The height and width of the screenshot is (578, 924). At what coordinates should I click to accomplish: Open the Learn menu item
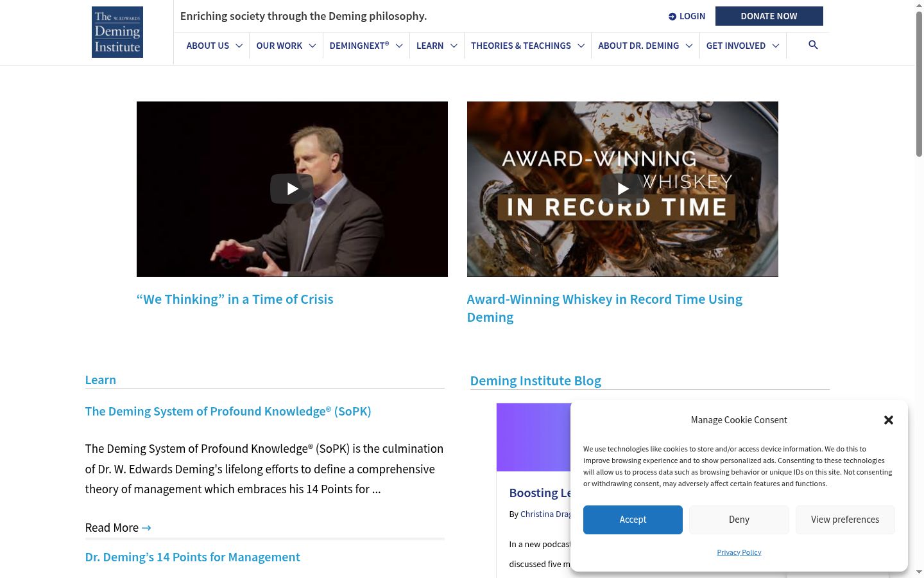(430, 46)
